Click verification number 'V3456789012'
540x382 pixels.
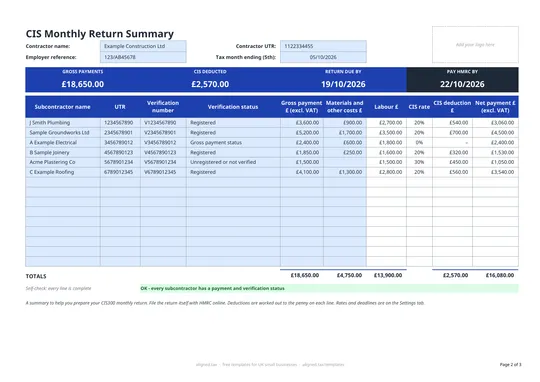click(x=163, y=143)
